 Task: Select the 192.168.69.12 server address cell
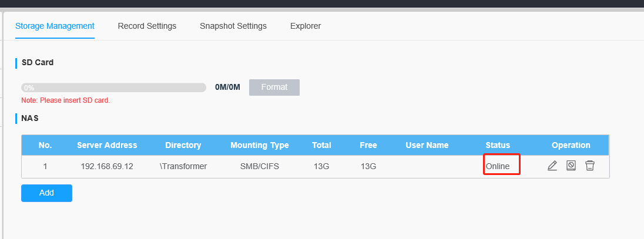(107, 166)
